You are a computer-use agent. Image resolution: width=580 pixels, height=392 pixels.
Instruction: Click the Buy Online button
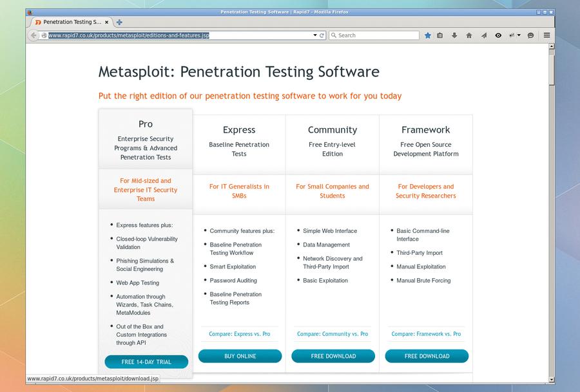(x=240, y=356)
